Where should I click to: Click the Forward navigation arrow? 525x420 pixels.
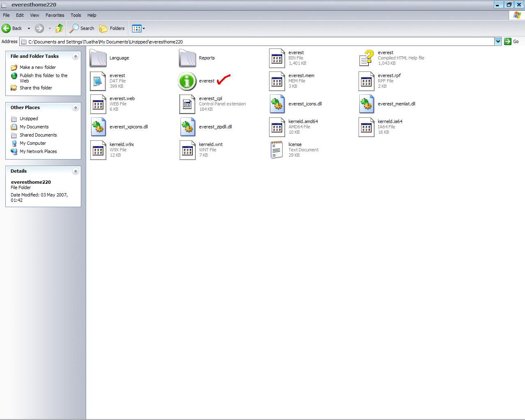[x=39, y=28]
